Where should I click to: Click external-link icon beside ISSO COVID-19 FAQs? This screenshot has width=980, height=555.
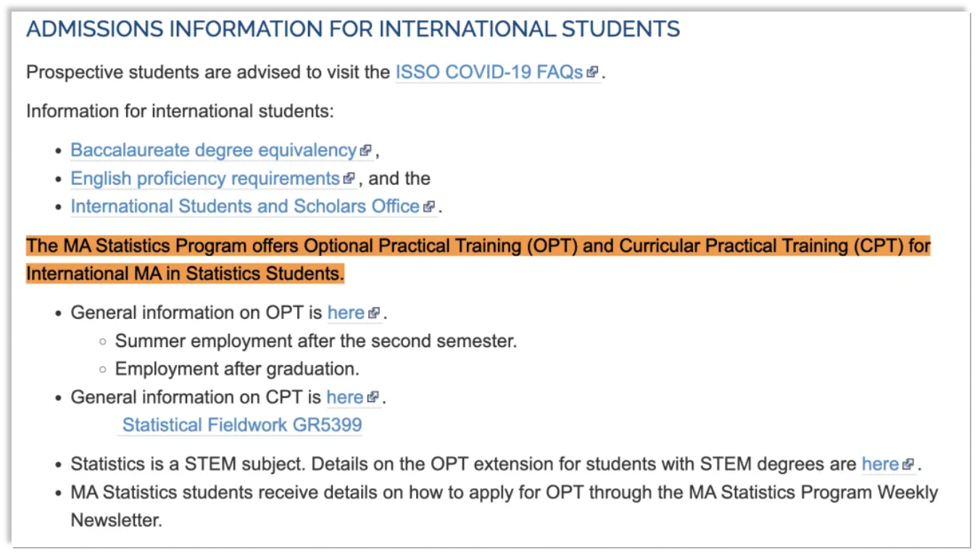(592, 72)
